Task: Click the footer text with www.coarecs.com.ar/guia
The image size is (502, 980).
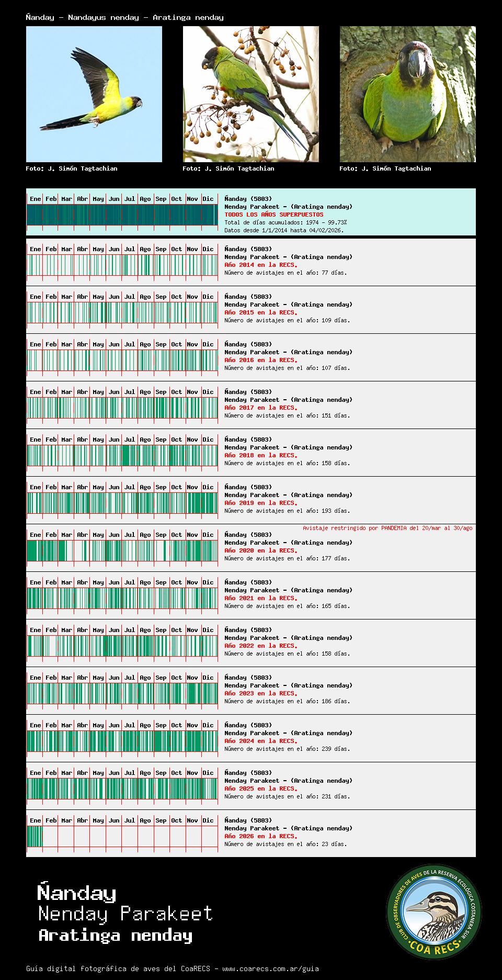Action: pos(172,968)
